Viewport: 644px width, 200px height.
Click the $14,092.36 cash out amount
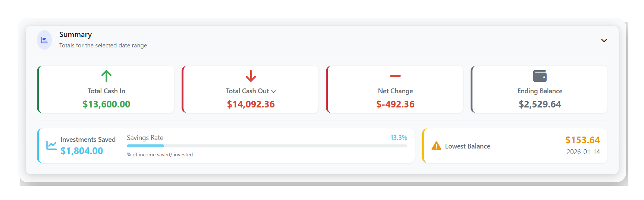pyautogui.click(x=251, y=104)
